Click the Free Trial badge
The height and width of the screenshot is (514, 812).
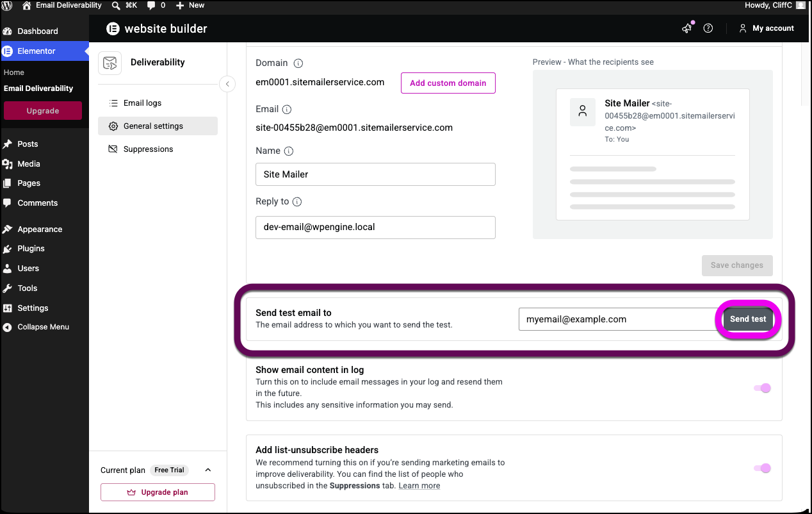tap(170, 470)
